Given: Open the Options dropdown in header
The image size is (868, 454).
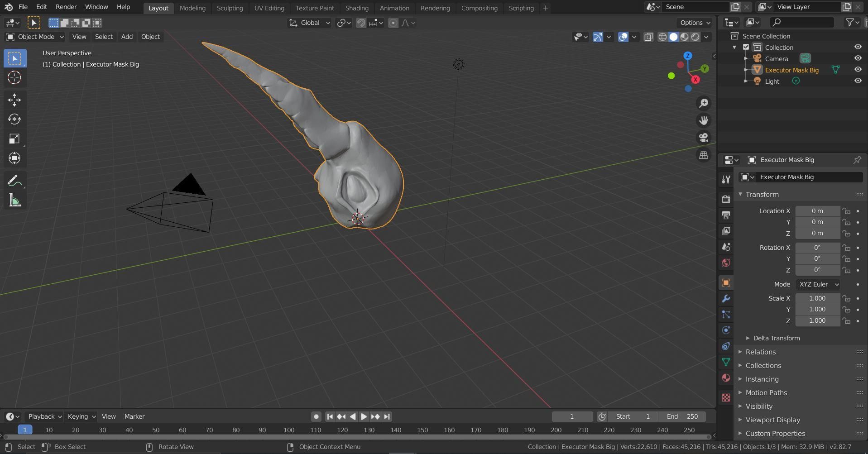Looking at the screenshot, I should click(x=695, y=23).
